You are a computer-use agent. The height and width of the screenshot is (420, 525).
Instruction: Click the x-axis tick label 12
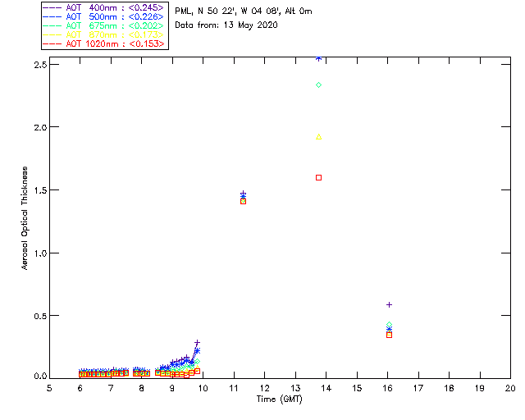(264, 388)
